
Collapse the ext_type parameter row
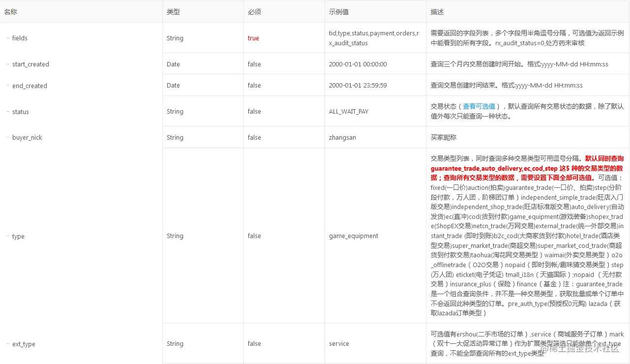7,344
